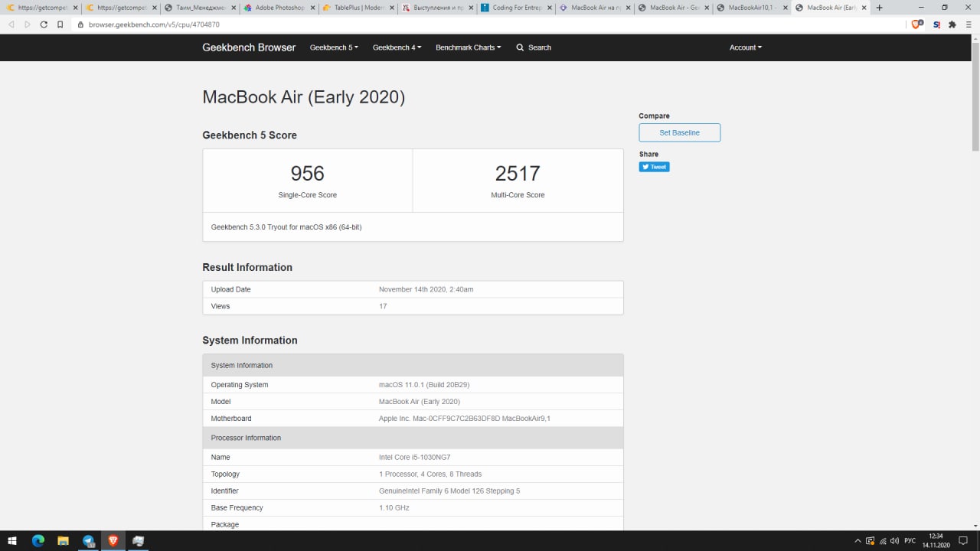Click the address bar URL field
This screenshot has height=551, width=980.
point(490,24)
